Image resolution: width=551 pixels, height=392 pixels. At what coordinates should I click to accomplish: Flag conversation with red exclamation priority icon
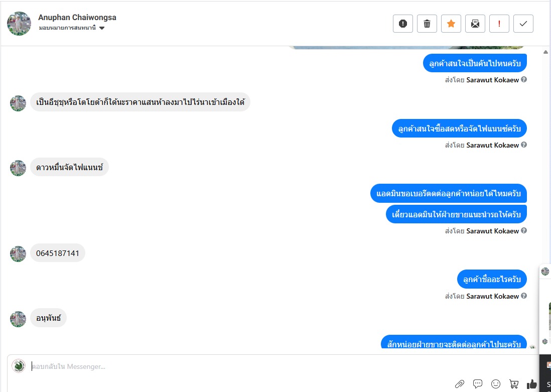[499, 24]
